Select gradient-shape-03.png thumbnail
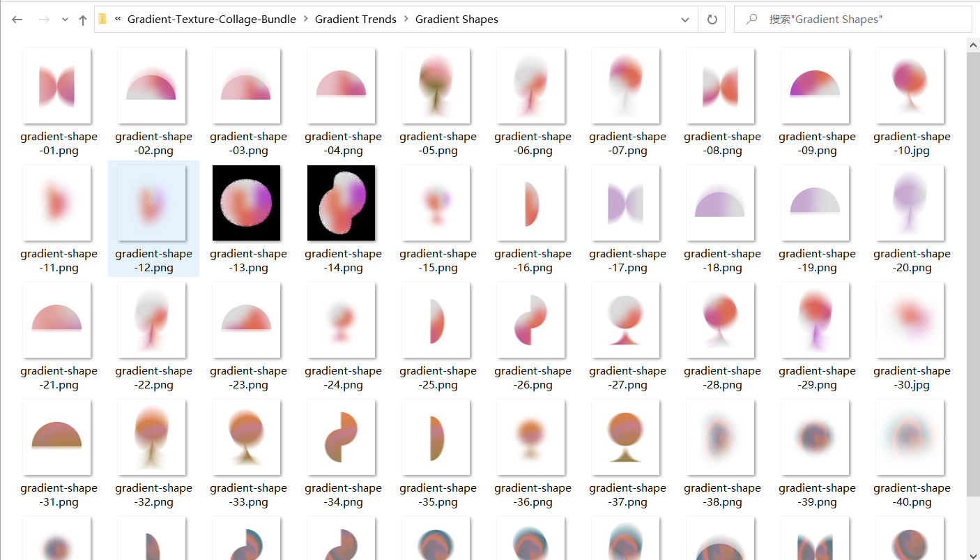This screenshot has height=560, width=980. pos(247,86)
